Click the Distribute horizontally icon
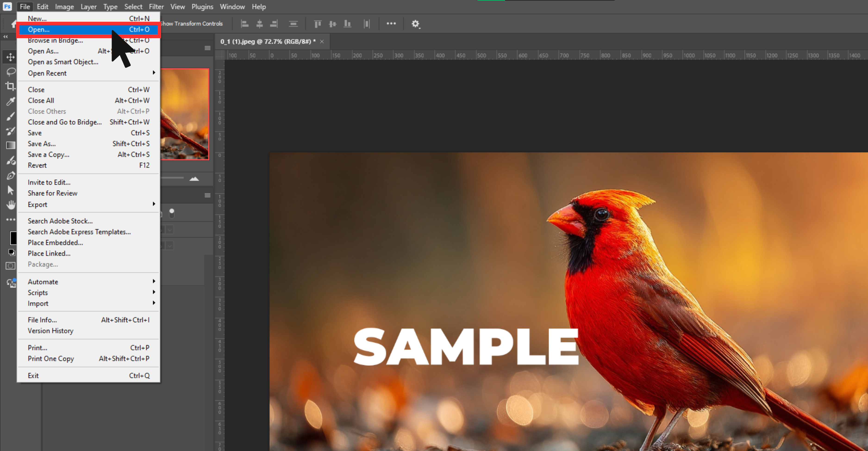 point(367,24)
